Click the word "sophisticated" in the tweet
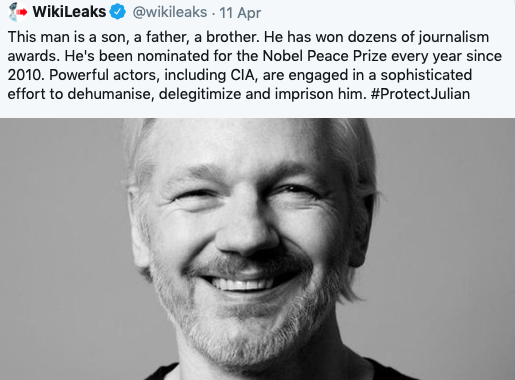 tap(426, 75)
